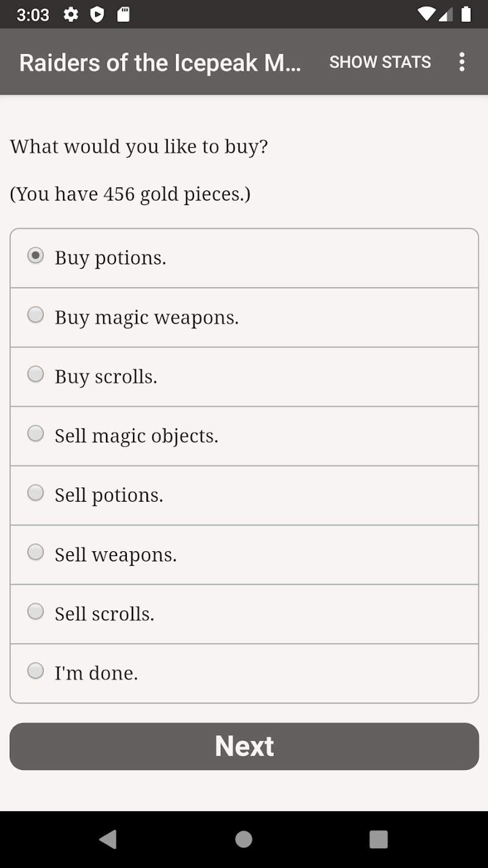This screenshot has height=868, width=488.
Task: Tap the settings gear status icon
Action: point(71,15)
